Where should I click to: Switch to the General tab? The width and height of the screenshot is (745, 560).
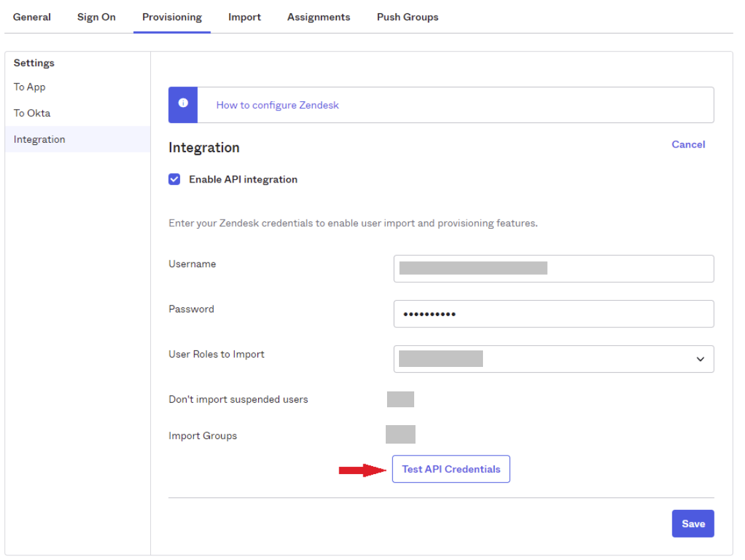click(32, 17)
